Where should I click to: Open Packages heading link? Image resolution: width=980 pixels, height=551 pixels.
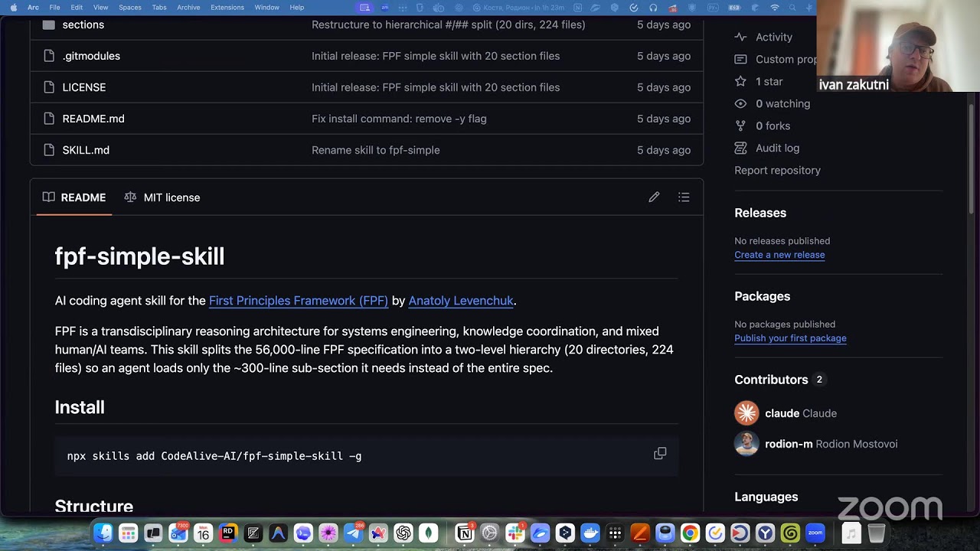pyautogui.click(x=763, y=296)
